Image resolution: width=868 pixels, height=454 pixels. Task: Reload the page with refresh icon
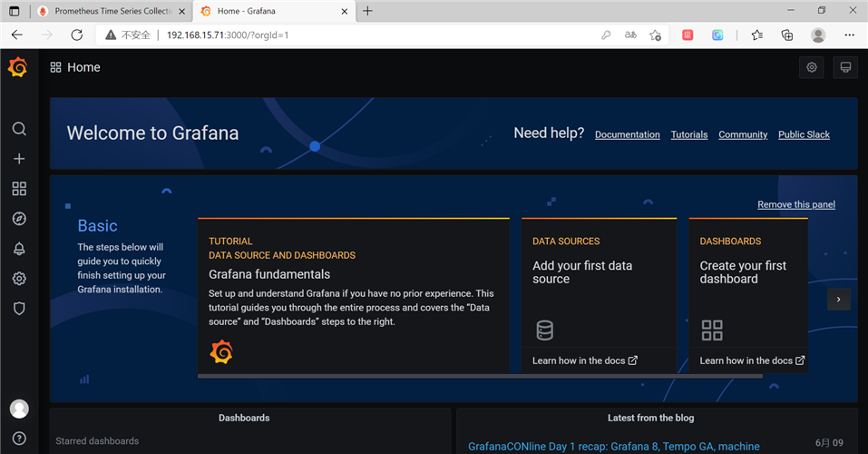(77, 35)
